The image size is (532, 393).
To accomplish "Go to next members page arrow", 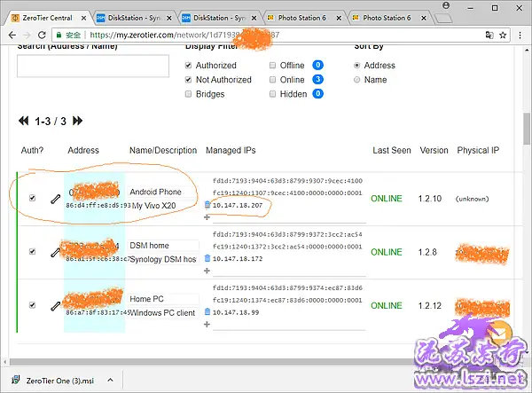I will tap(77, 121).
